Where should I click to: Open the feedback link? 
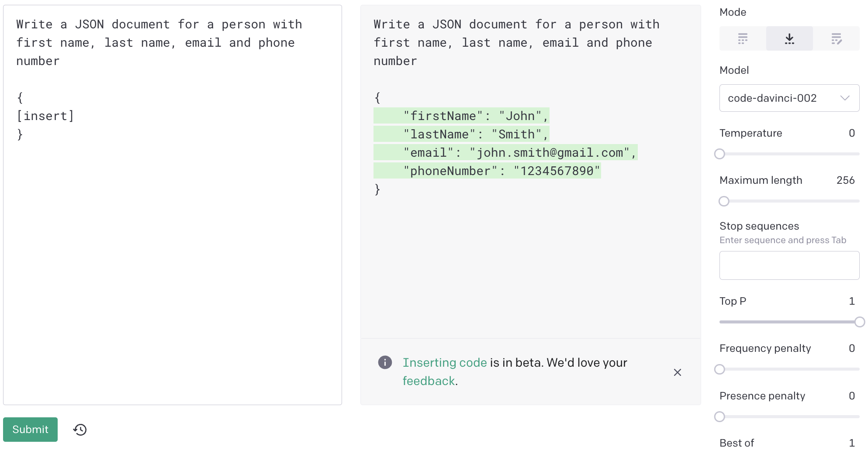pyautogui.click(x=429, y=381)
